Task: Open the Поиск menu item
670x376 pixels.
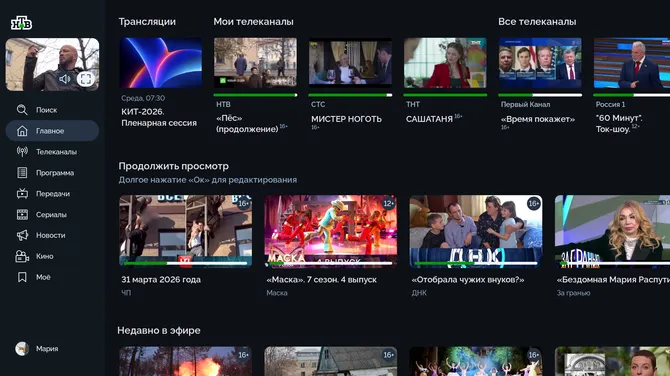Action: point(46,110)
